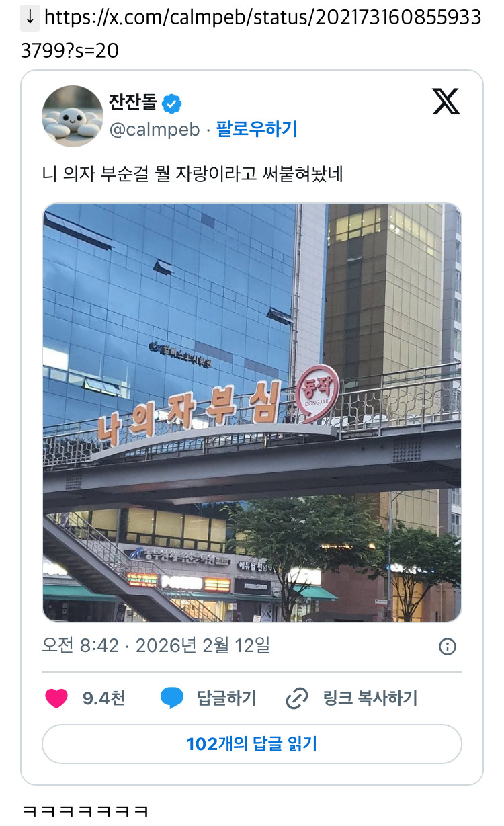Image resolution: width=504 pixels, height=826 pixels.
Task: Click the 9.4천 like count
Action: [104, 698]
